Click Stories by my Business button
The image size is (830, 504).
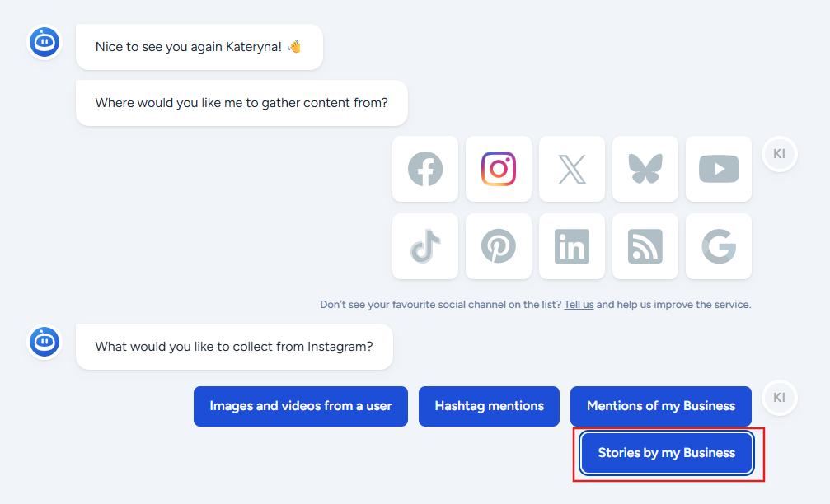pos(667,453)
